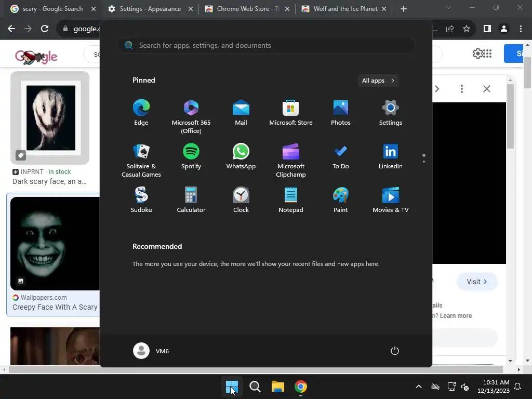Viewport: 532px width, 399px height.
Task: Open the Clock app
Action: 241,200
